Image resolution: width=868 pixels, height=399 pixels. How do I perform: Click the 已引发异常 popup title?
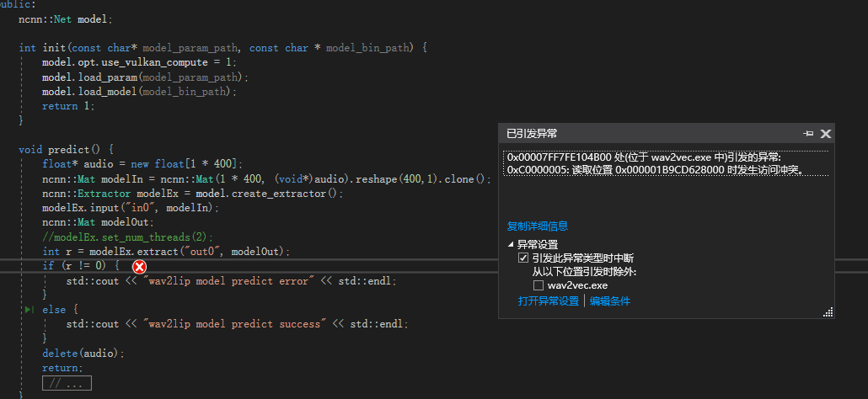(532, 133)
